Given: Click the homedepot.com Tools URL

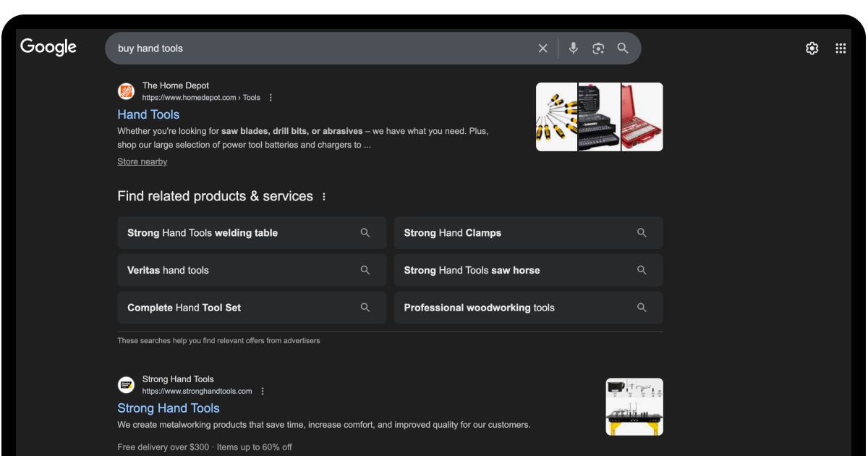Looking at the screenshot, I should (x=201, y=98).
